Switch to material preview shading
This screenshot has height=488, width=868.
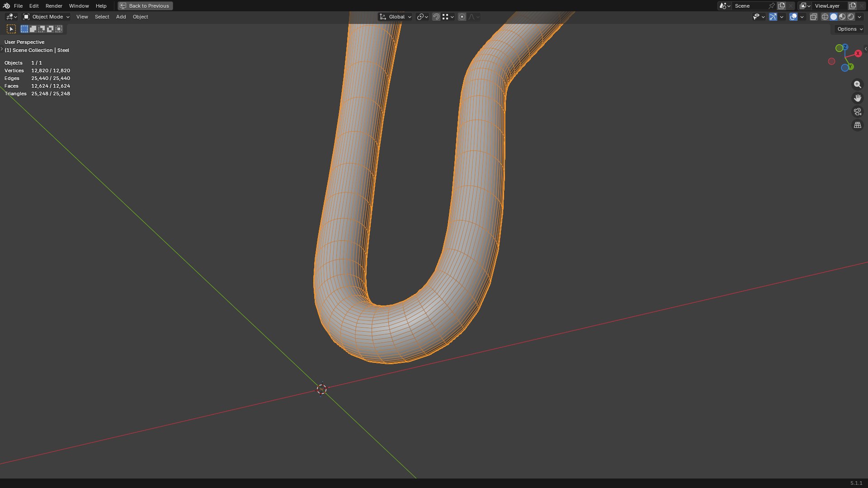pos(842,17)
